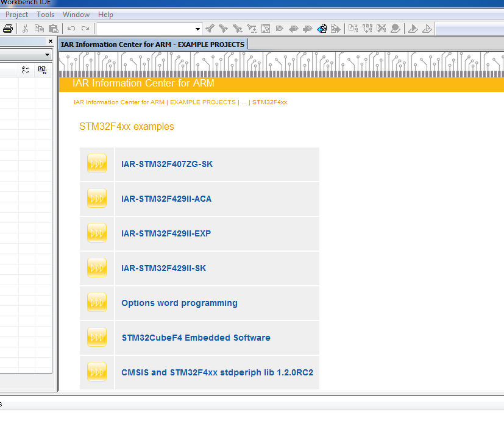
Task: Close the workspace panel
Action: [51, 41]
